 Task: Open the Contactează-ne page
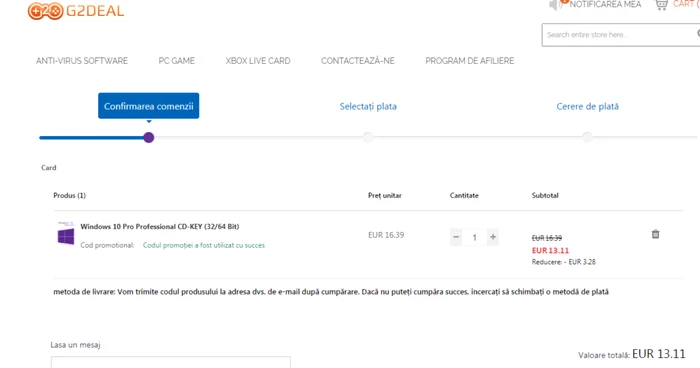(x=358, y=61)
